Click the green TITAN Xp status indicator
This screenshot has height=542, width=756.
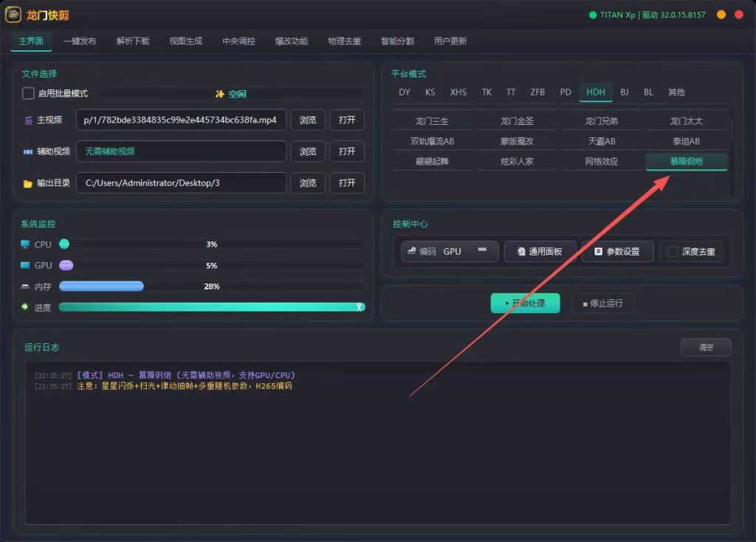pos(593,15)
